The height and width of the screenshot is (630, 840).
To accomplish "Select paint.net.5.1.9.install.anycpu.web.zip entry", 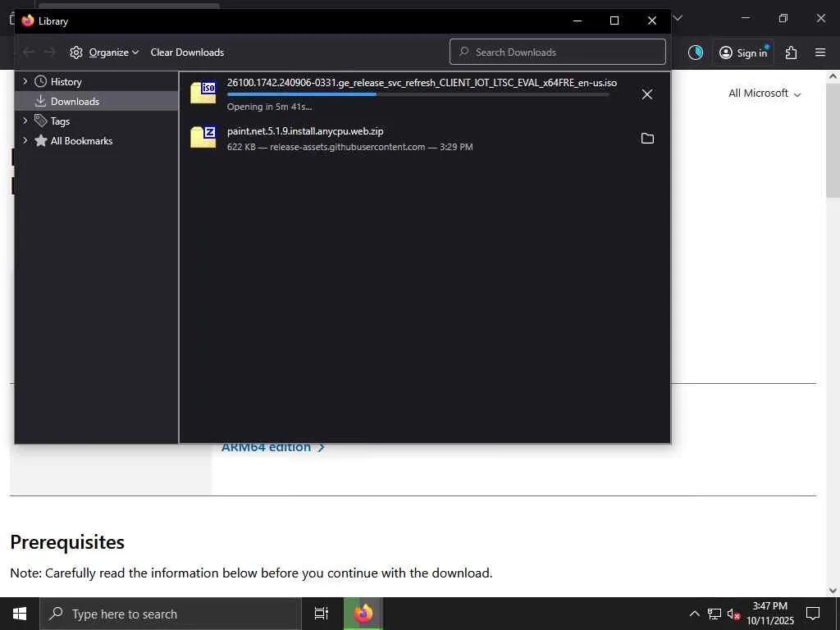I will pyautogui.click(x=305, y=131).
